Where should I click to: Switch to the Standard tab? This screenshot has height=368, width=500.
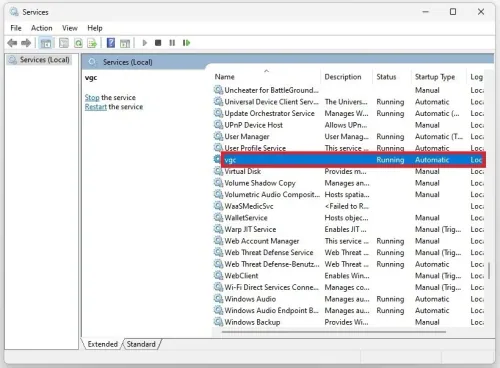click(x=141, y=344)
